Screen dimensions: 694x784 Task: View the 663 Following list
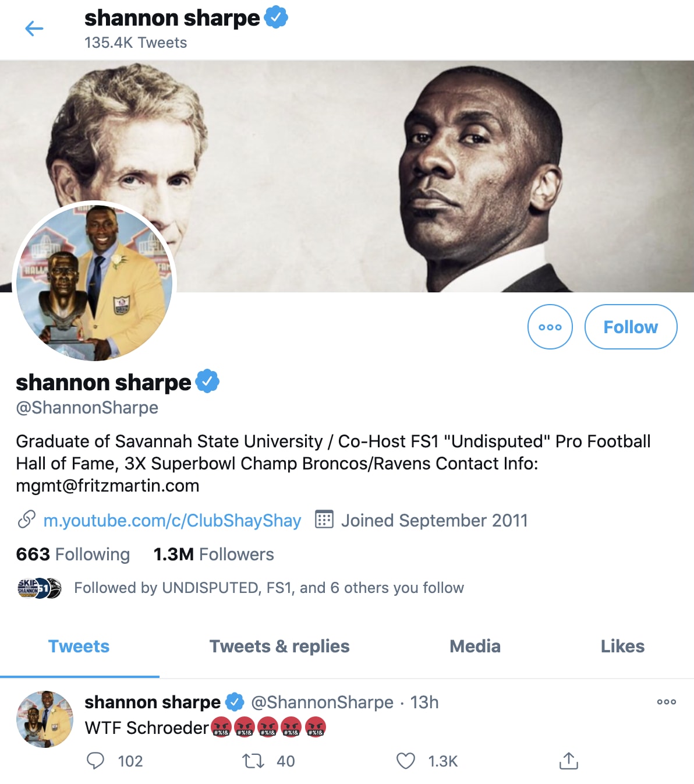tap(73, 554)
